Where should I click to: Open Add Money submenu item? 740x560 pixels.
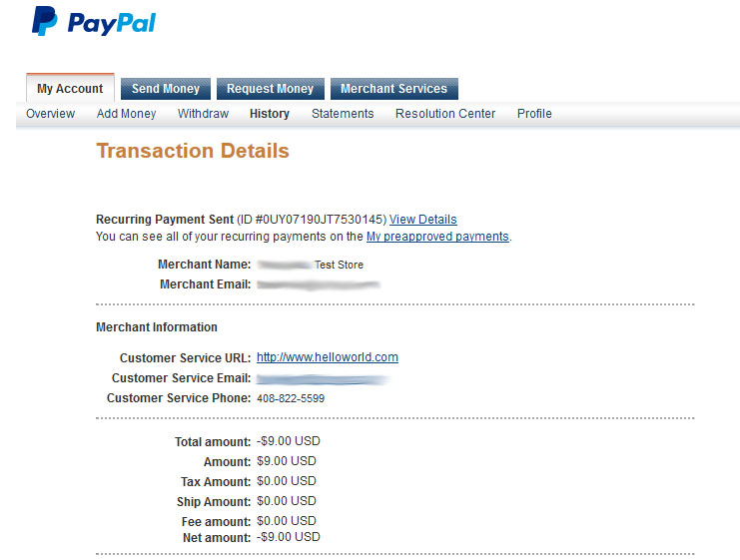(x=126, y=114)
